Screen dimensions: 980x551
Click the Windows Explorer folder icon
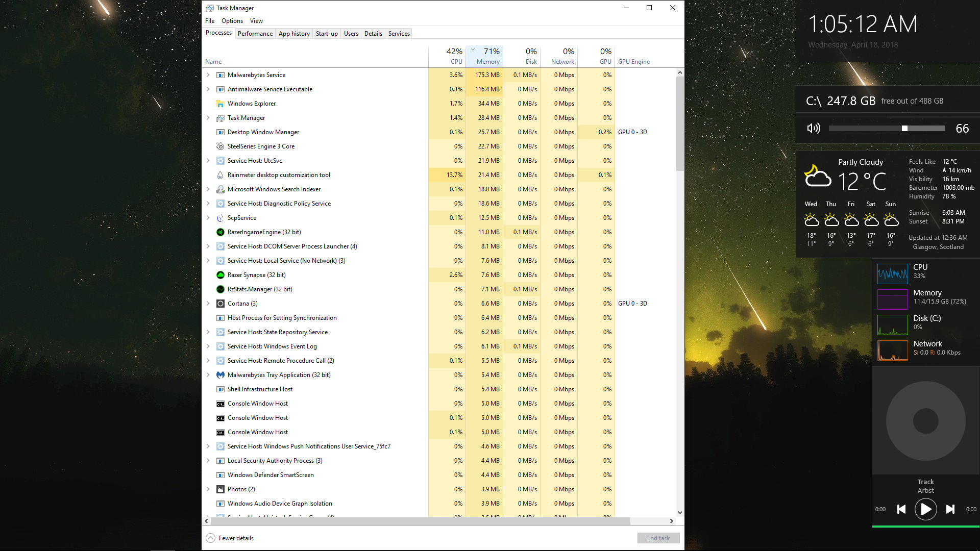[220, 104]
